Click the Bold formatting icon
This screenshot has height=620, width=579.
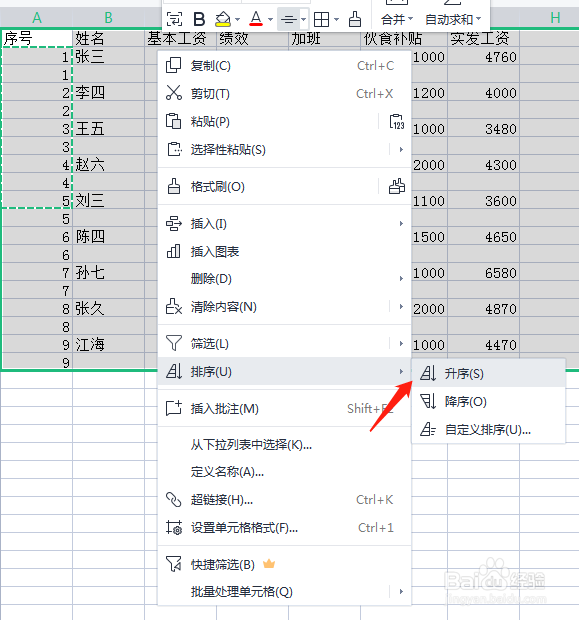(x=199, y=19)
